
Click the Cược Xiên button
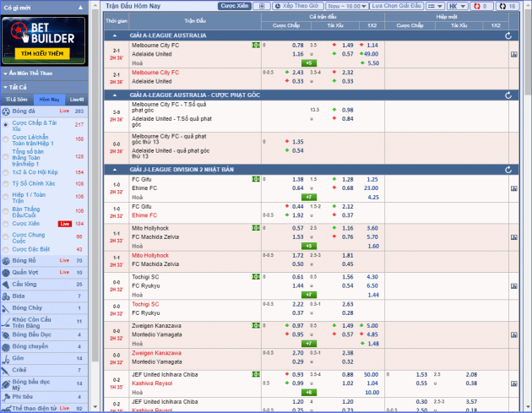point(235,6)
